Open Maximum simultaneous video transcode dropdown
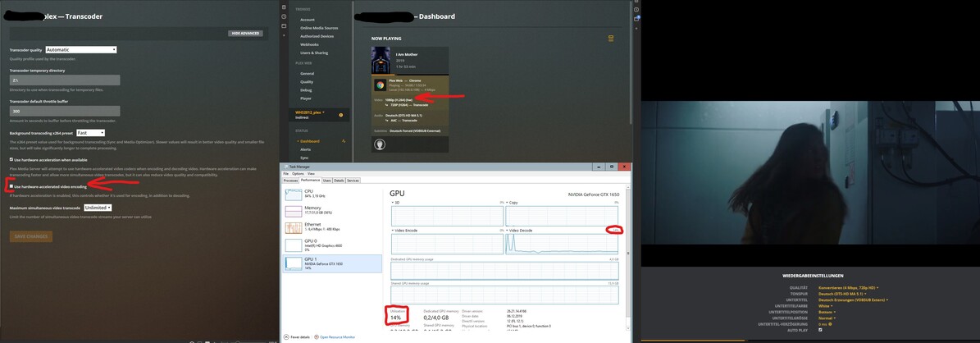Screen dimensions: 980x343 98,207
